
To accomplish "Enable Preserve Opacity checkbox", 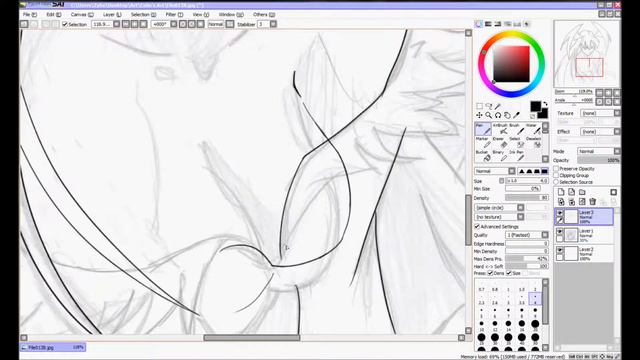I will coord(556,169).
